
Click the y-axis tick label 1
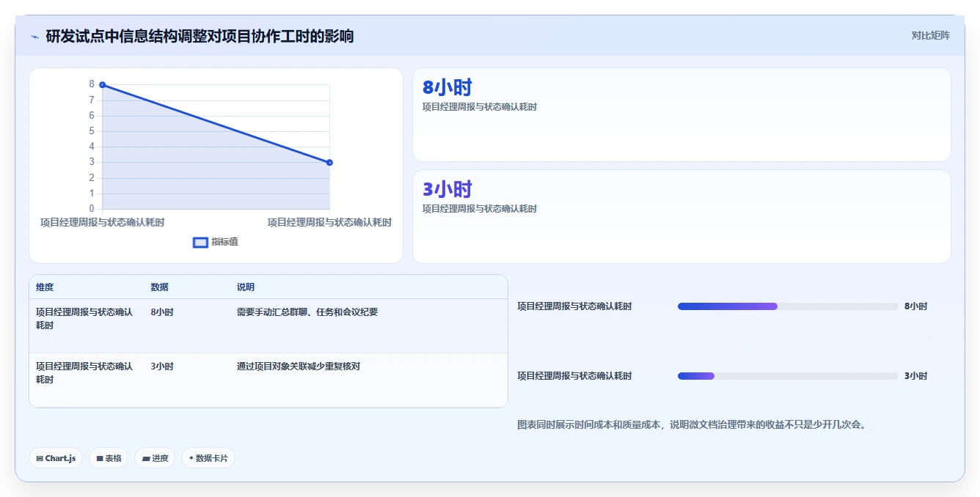92,194
